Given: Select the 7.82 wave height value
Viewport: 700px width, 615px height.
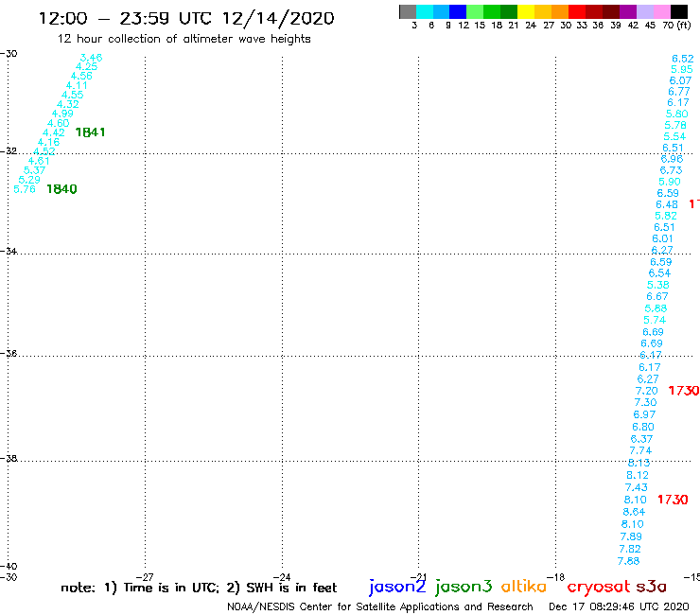Looking at the screenshot, I should pyautogui.click(x=630, y=549).
